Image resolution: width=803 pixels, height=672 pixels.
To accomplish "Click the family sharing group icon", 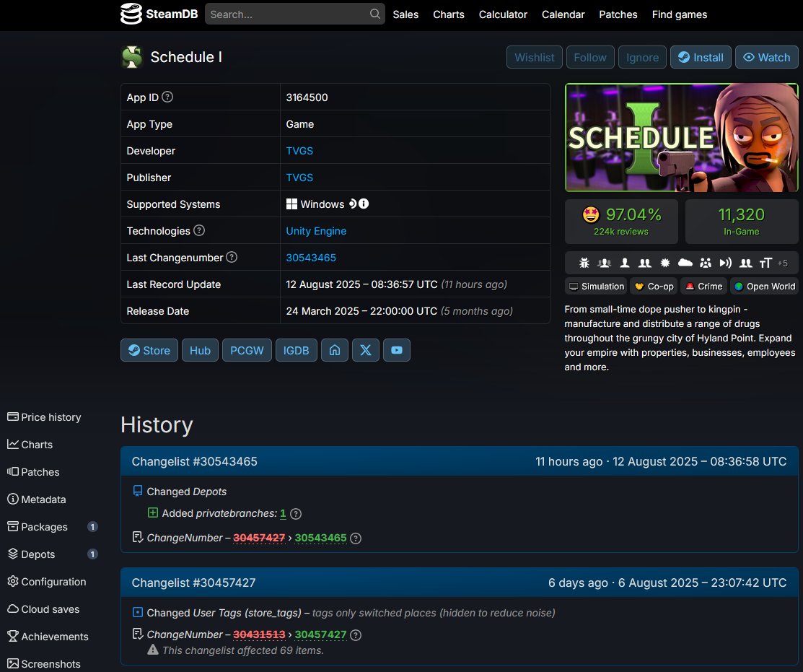I will click(706, 263).
